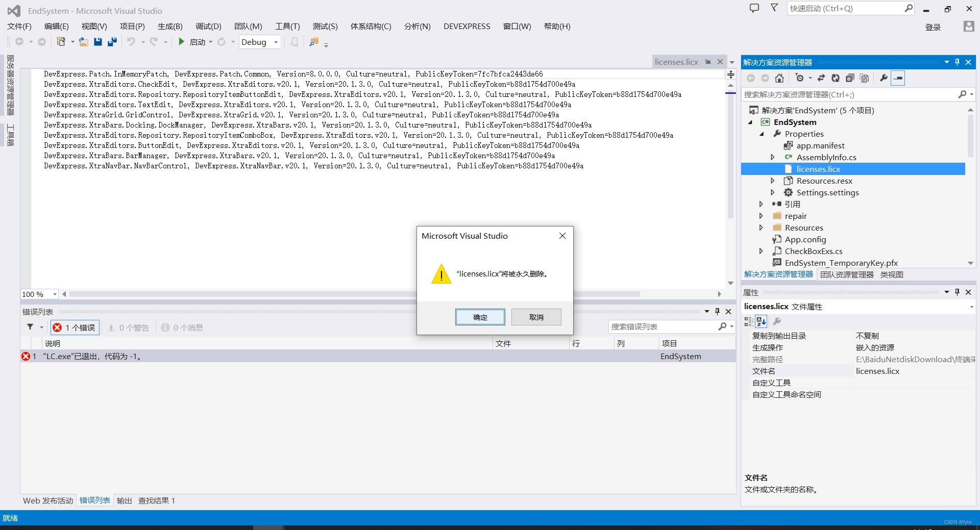Open the 查找结果 1 tab
This screenshot has height=530, width=980.
[x=157, y=500]
